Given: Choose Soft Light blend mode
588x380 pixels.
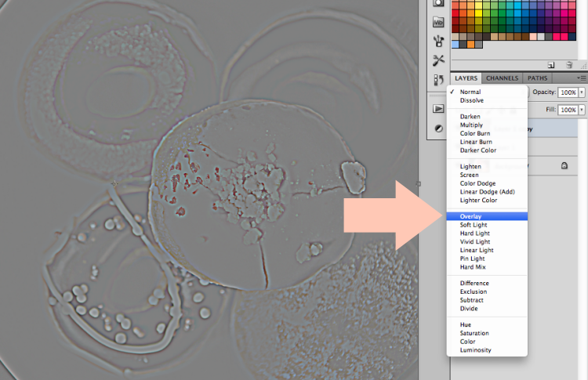Looking at the screenshot, I should pyautogui.click(x=487, y=225).
